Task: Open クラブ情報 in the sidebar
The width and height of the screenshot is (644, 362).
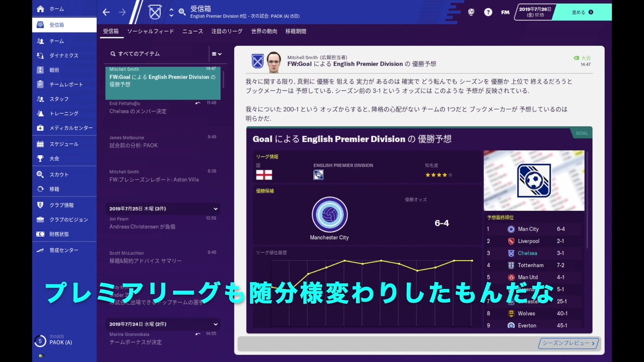Action: click(x=64, y=205)
